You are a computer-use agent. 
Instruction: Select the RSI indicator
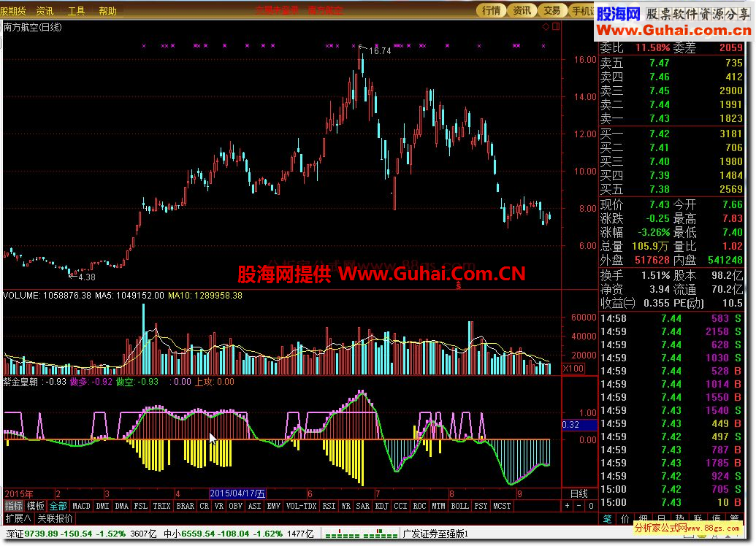[x=329, y=506]
